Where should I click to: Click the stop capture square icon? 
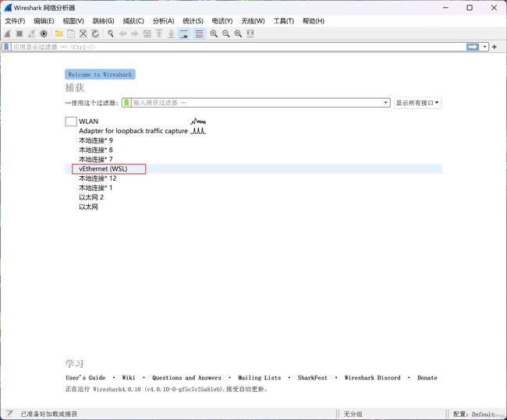[19, 34]
